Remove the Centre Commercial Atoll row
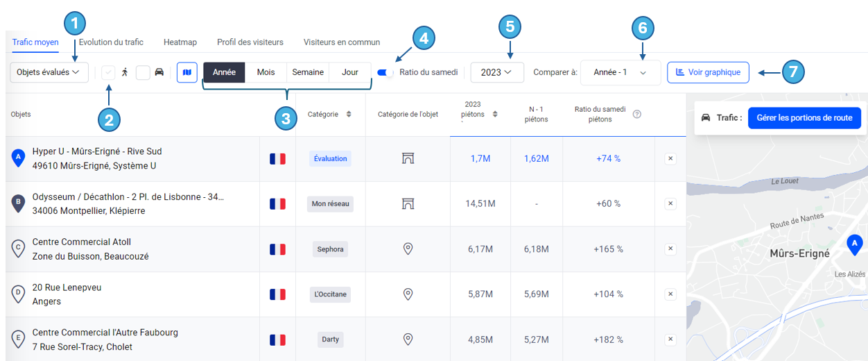Screen dimensions: 868x361 point(670,249)
